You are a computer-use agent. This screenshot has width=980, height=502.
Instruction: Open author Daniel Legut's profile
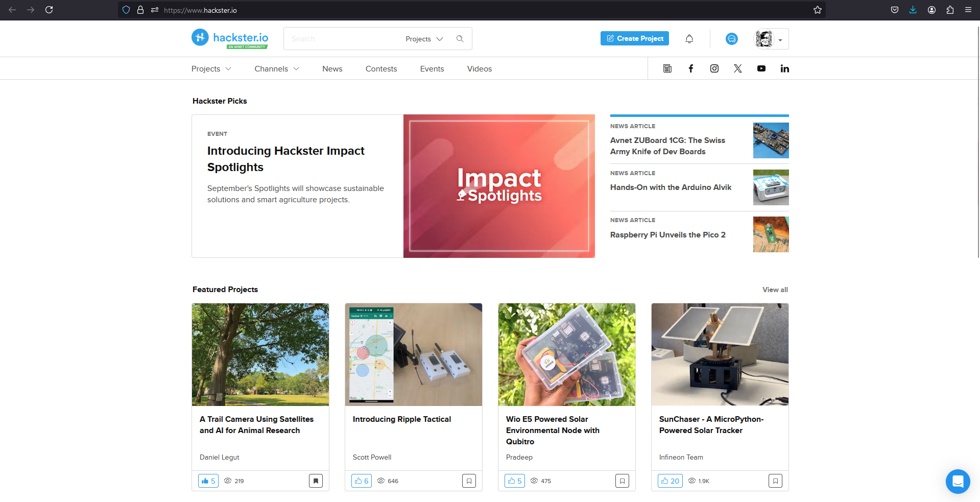(220, 457)
